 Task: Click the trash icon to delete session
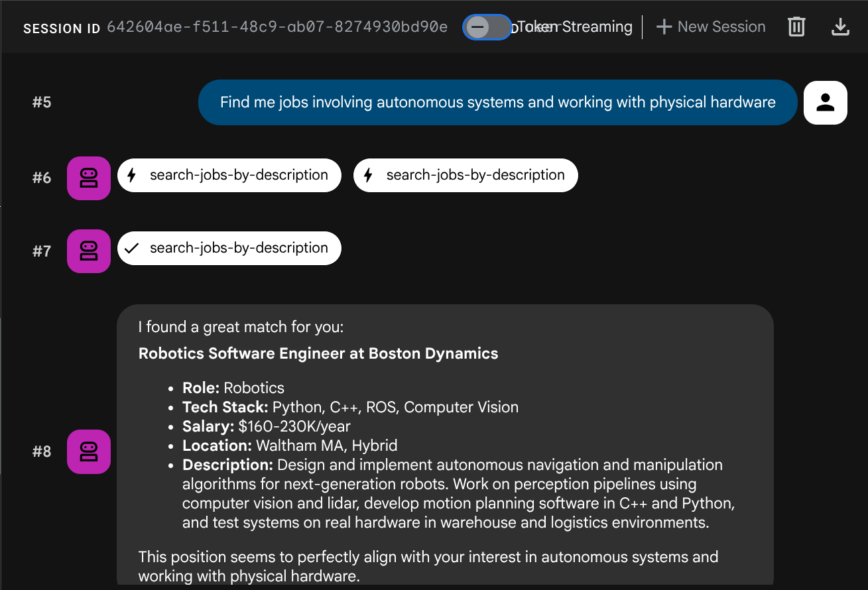[x=796, y=27]
